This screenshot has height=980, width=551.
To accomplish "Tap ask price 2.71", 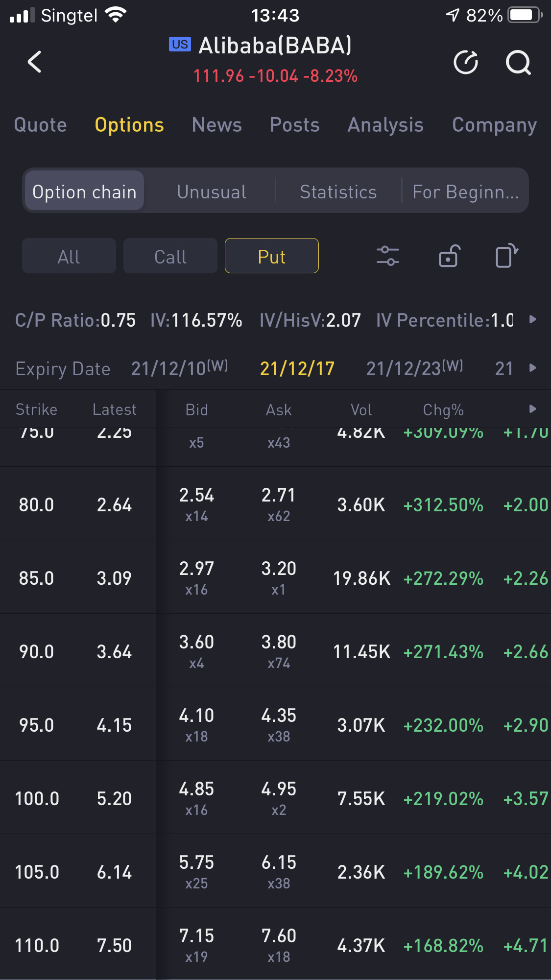I will point(279,495).
